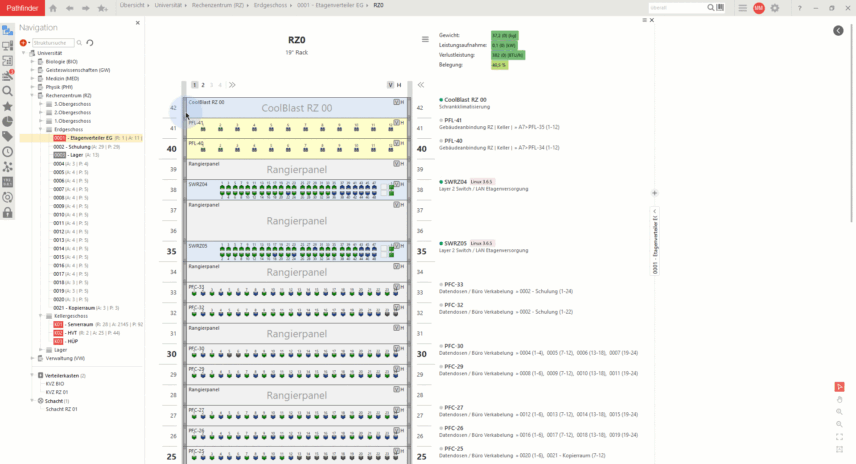Open the SWRZ04 switch entry in list
The image size is (856, 464).
455,183
